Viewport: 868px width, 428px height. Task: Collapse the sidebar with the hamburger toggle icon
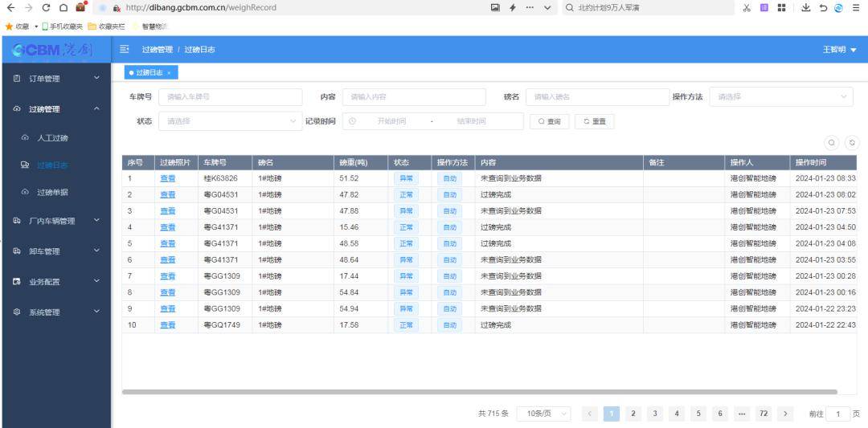click(x=125, y=49)
